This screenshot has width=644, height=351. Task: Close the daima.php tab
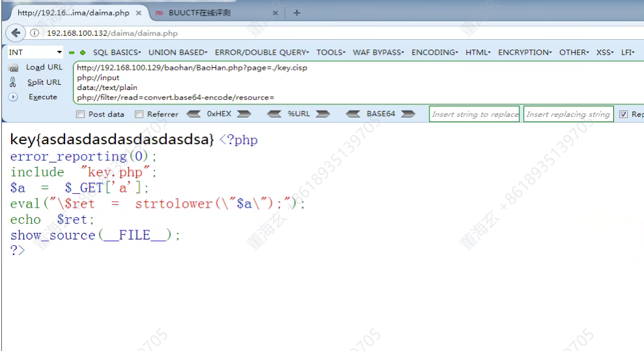139,13
